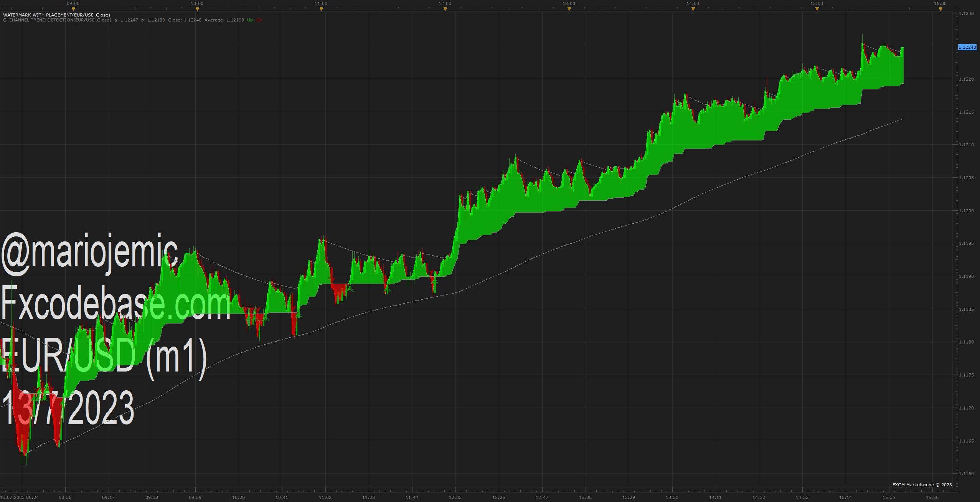Click the 14:53 time axis label
The image size is (980, 502).
click(802, 497)
